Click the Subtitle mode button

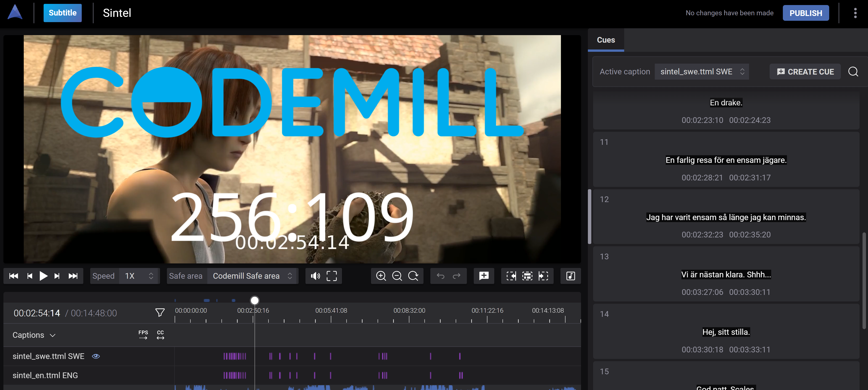62,13
